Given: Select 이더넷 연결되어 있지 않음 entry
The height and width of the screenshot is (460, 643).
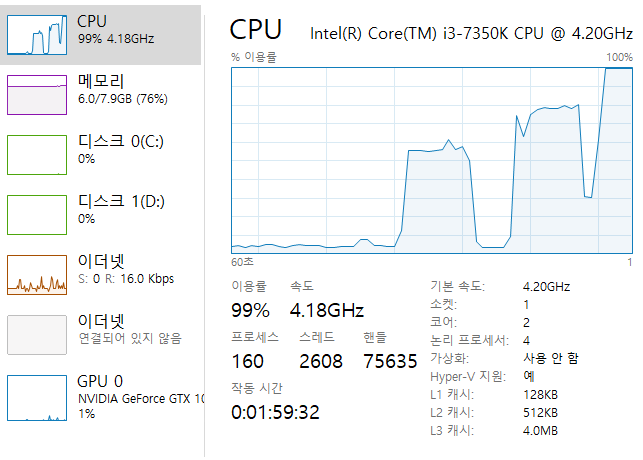Looking at the screenshot, I should [x=130, y=329].
